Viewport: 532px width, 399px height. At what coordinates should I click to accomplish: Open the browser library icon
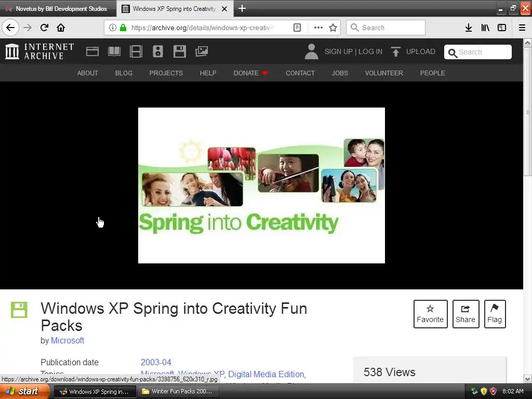[485, 28]
